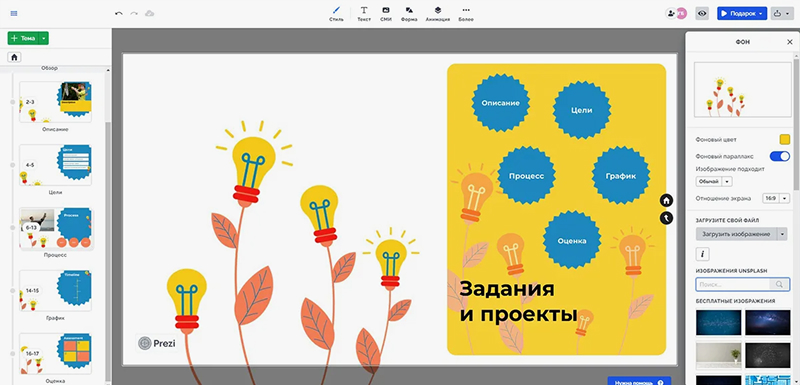800x385 pixels.
Task: Open the СМИ media tool
Action: pos(386,14)
